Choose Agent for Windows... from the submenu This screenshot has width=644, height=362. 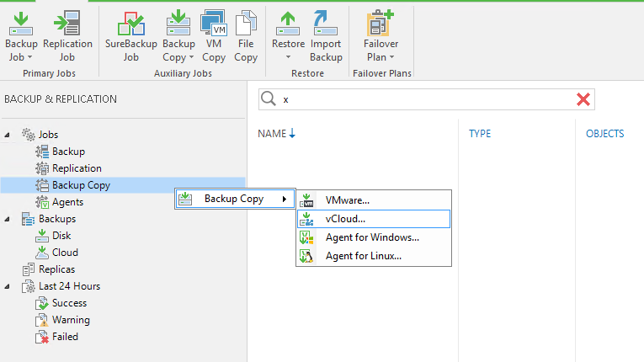pos(374,237)
